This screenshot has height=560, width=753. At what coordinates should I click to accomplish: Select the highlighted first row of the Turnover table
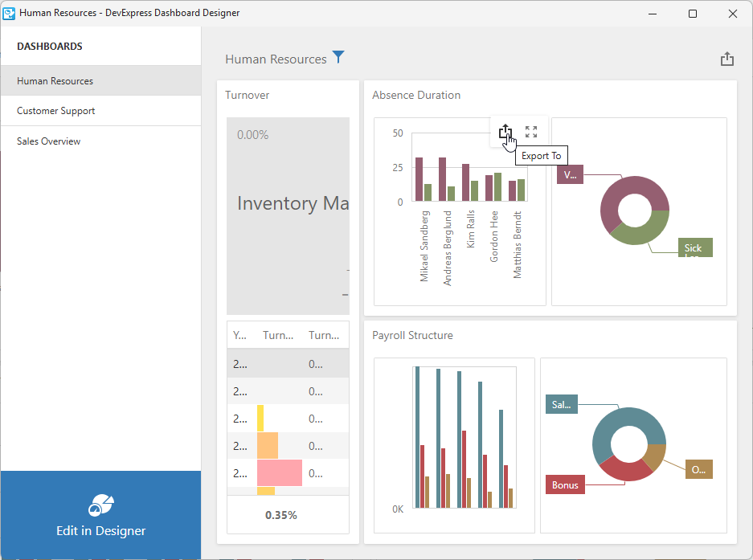click(x=288, y=363)
